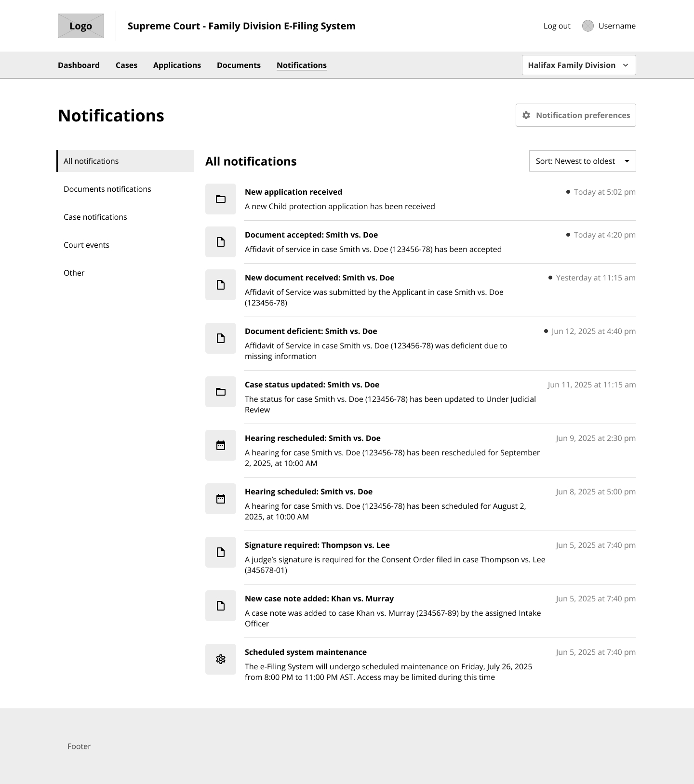
Task: Open Notification preferences
Action: click(x=575, y=115)
